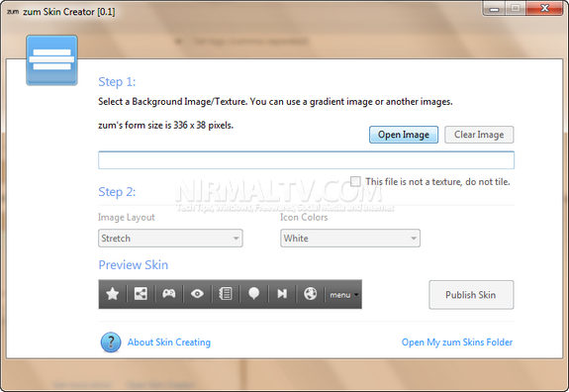Click the notebook icon in preview bar
The width and height of the screenshot is (569, 392).
pos(226,294)
